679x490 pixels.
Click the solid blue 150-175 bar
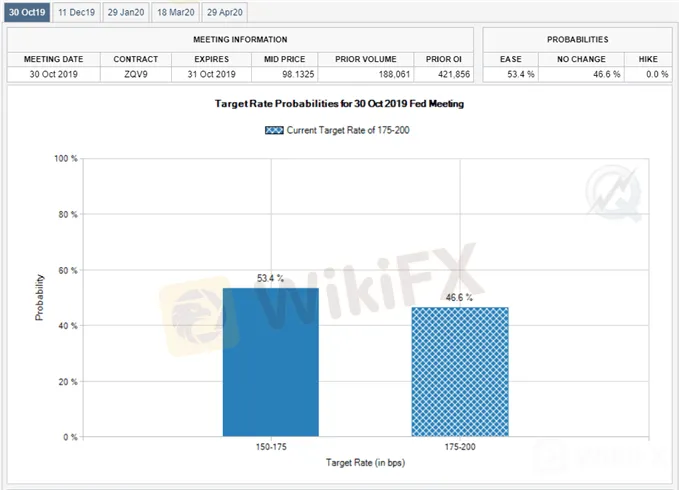point(270,362)
